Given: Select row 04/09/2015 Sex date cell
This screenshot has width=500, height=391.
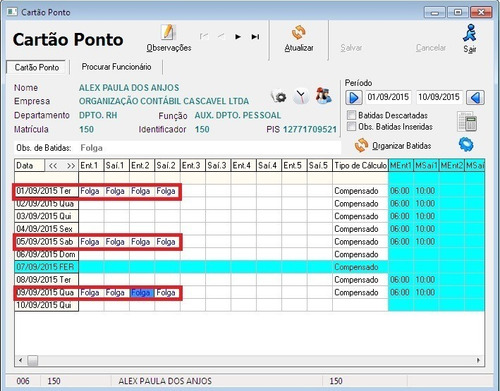Looking at the screenshot, I should coord(46,229).
